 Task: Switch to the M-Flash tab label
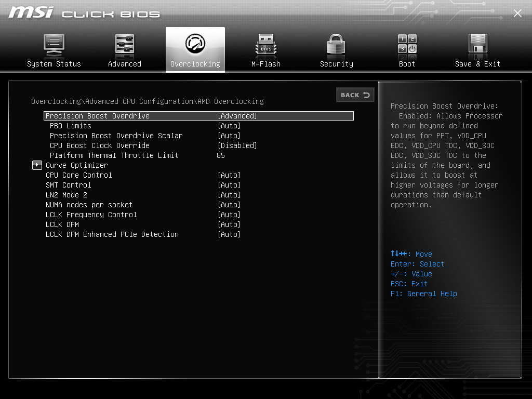266,64
